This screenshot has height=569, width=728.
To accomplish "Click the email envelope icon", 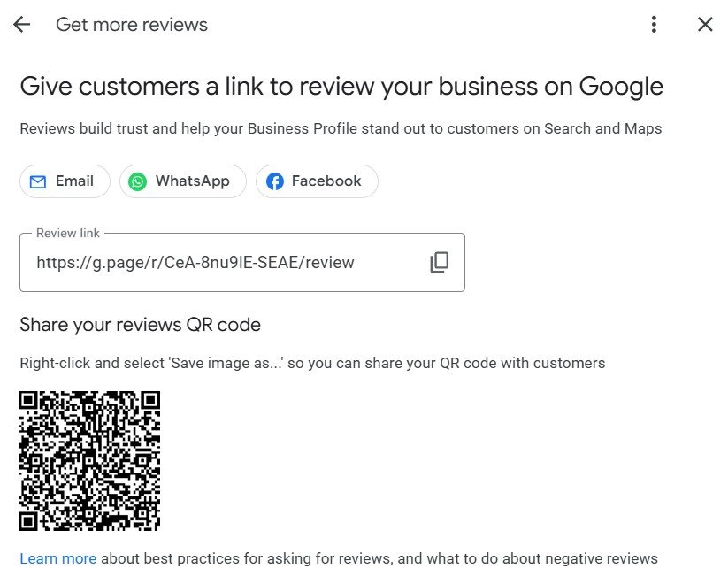I will point(38,181).
